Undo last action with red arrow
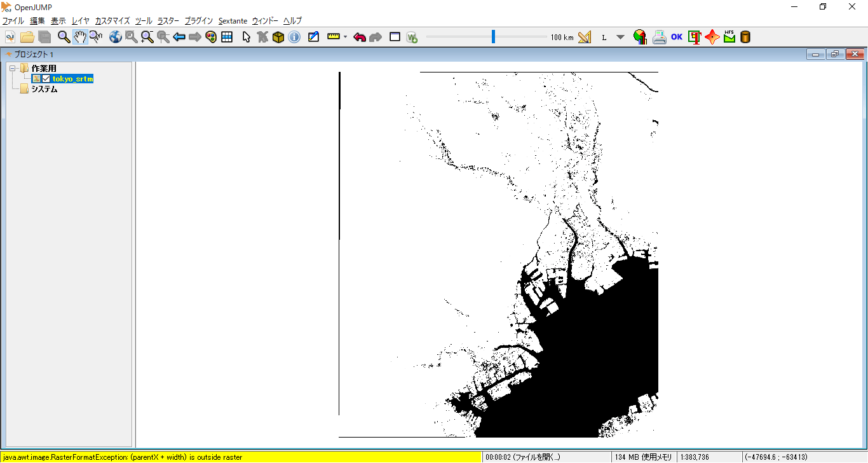This screenshot has width=868, height=463. coord(360,37)
